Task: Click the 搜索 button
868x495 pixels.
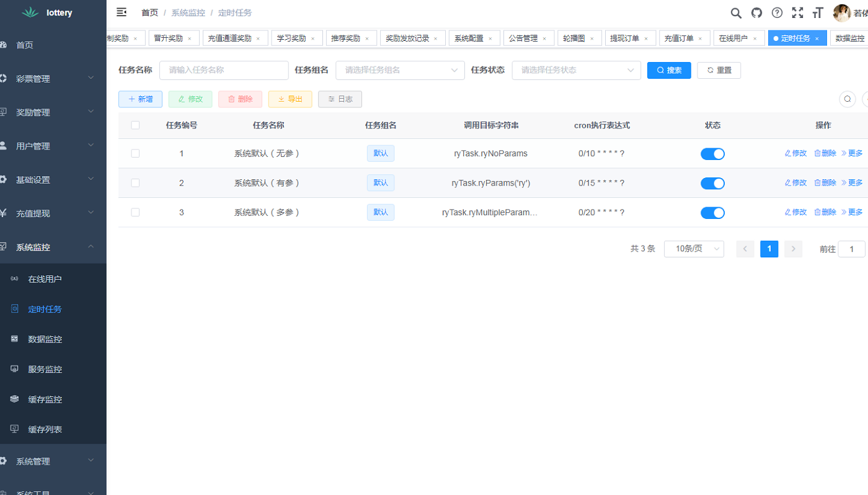Action: tap(669, 70)
